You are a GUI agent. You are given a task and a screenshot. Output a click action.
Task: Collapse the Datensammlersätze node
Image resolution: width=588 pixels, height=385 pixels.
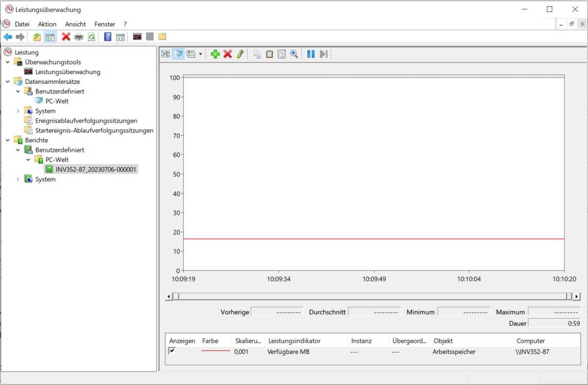coord(8,82)
